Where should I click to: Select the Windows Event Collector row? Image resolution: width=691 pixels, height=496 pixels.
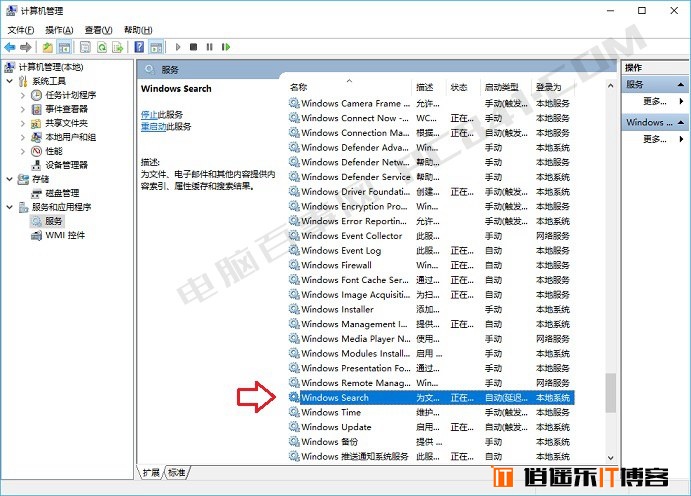[x=431, y=236]
